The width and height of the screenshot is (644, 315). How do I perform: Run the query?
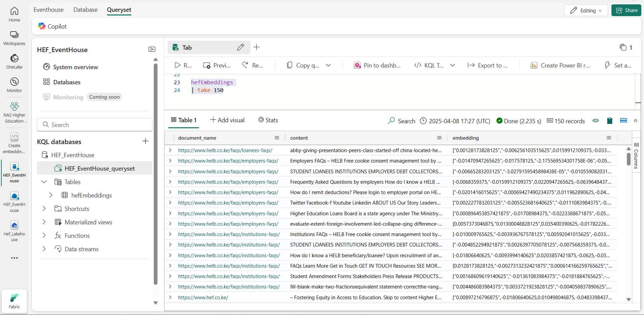(x=183, y=65)
